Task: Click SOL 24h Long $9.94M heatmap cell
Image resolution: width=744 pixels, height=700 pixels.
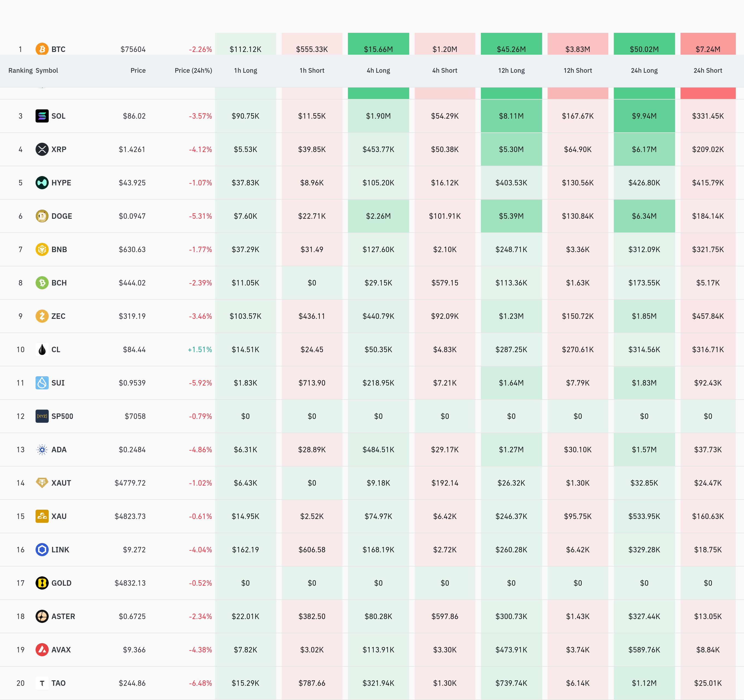Action: tap(644, 116)
